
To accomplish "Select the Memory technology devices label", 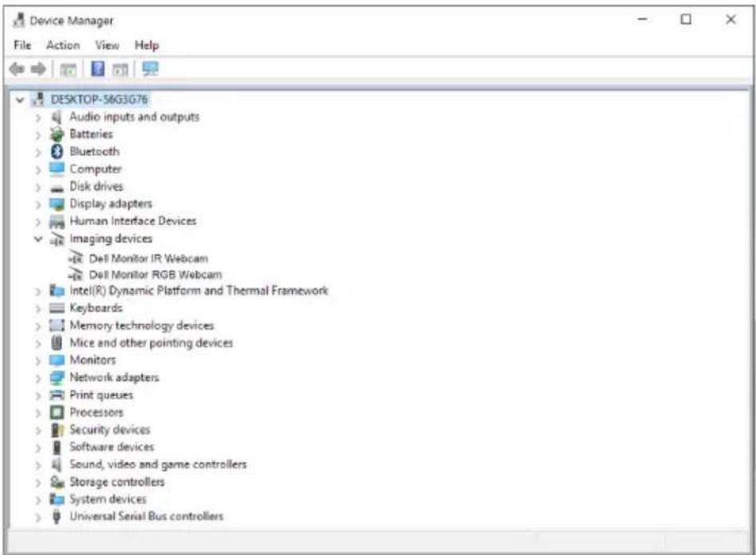I will pyautogui.click(x=142, y=325).
